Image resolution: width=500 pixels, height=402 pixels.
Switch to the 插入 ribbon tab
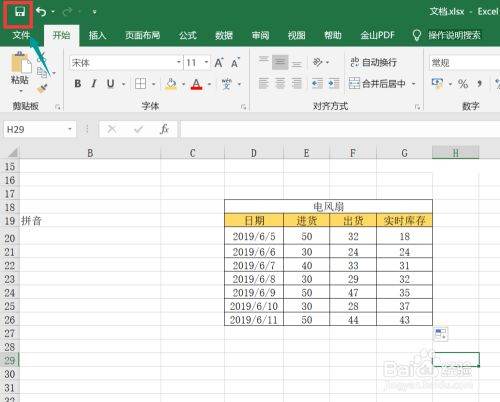pyautogui.click(x=97, y=35)
